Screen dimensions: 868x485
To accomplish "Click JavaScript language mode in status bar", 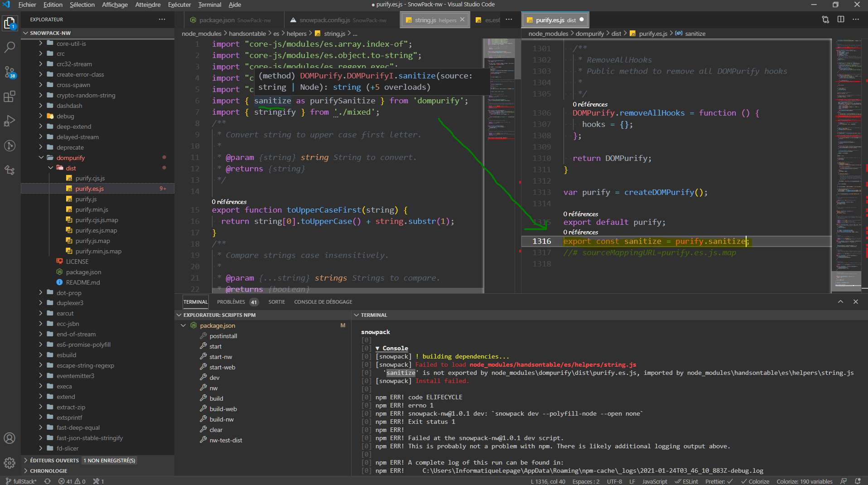I will click(x=654, y=481).
